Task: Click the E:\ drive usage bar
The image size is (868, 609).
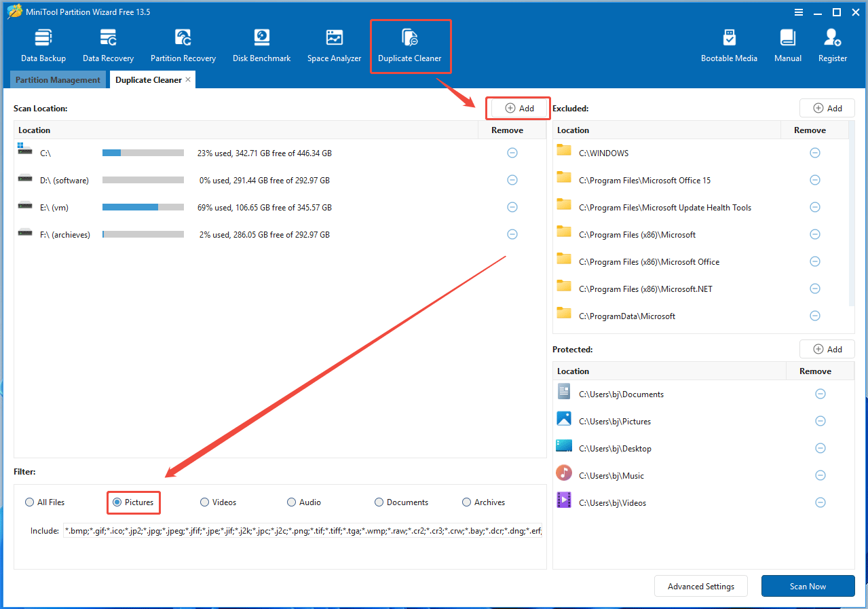Action: (x=143, y=207)
